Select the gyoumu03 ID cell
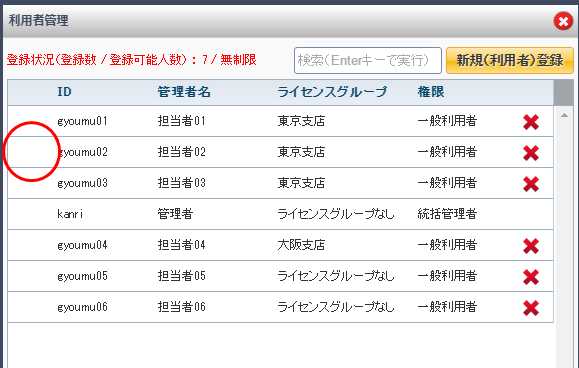 (82, 183)
